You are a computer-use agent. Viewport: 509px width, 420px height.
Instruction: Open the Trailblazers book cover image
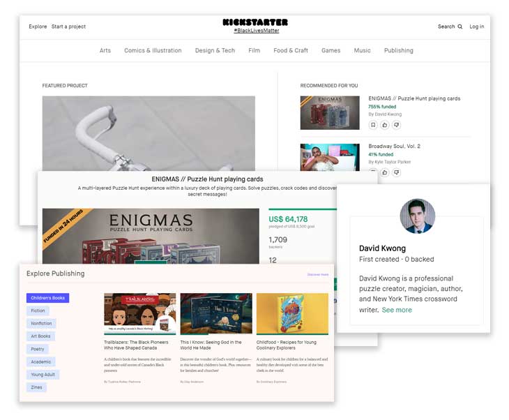140,314
